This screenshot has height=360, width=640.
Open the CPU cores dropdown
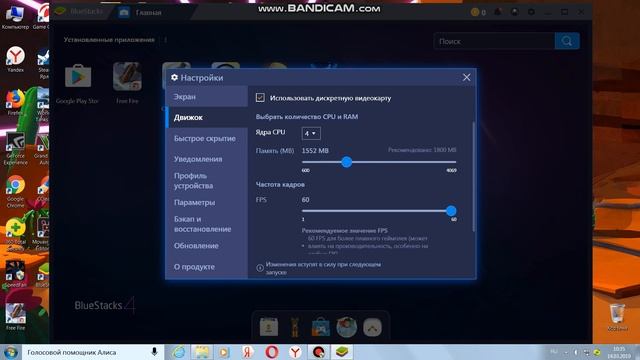(311, 133)
